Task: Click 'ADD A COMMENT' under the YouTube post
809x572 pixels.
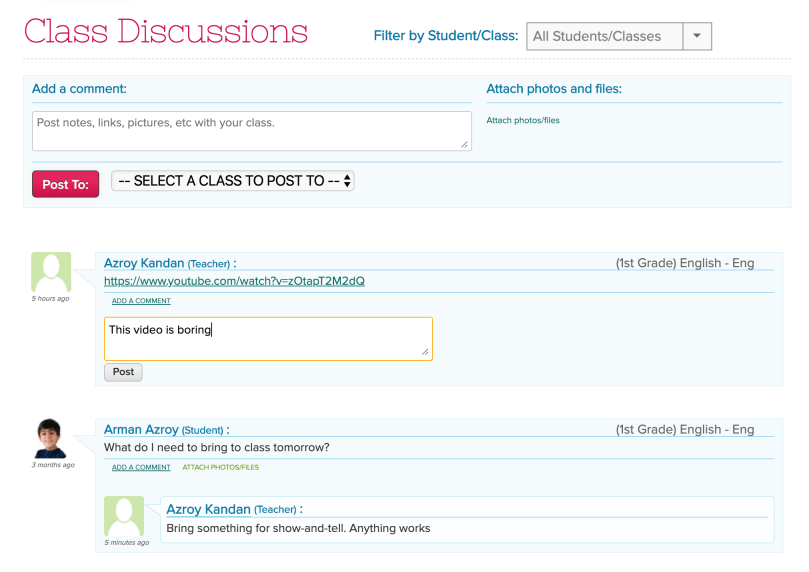Action: [141, 301]
